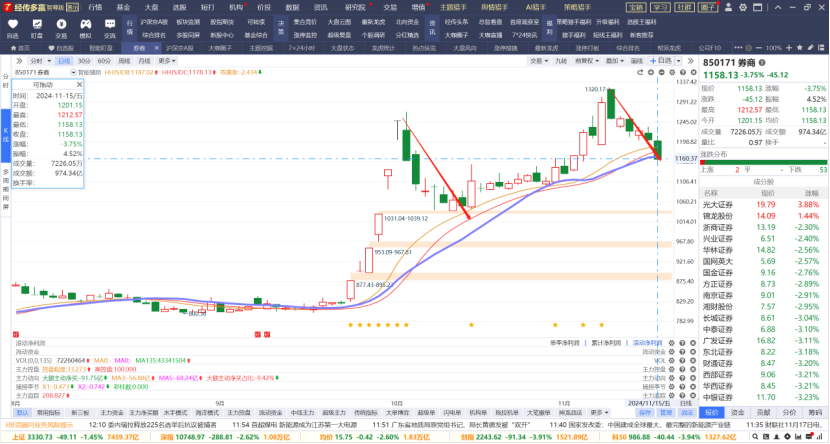
Task: Open the 交易 yen coin icon
Action: pyautogui.click(x=61, y=24)
